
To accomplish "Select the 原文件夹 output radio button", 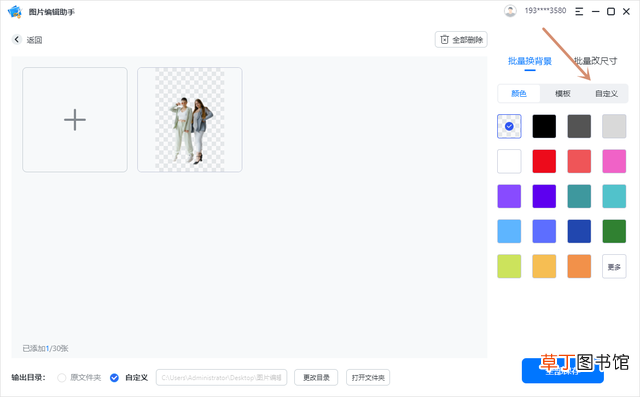I will [62, 378].
